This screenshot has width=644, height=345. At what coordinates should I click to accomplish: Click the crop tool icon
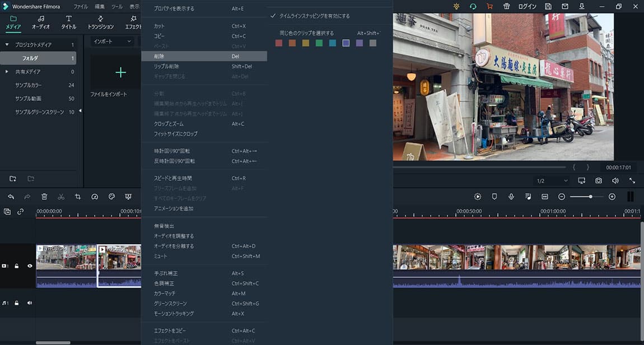pos(78,197)
